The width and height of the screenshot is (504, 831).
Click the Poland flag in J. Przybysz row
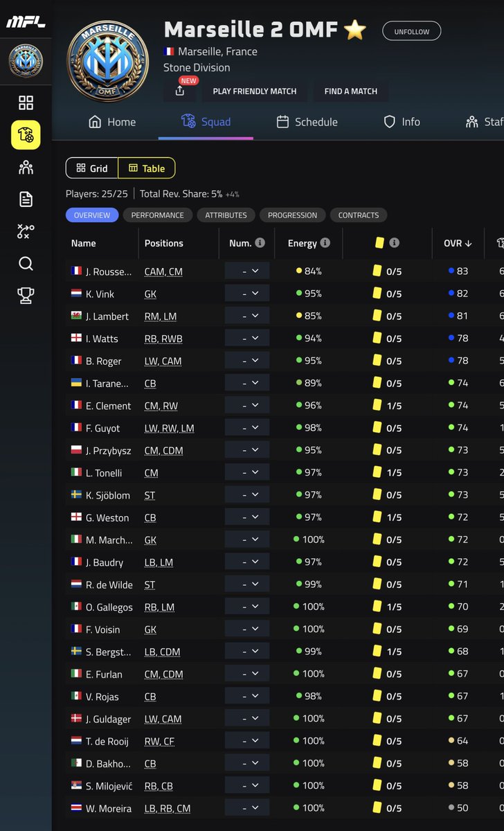pyautogui.click(x=76, y=450)
